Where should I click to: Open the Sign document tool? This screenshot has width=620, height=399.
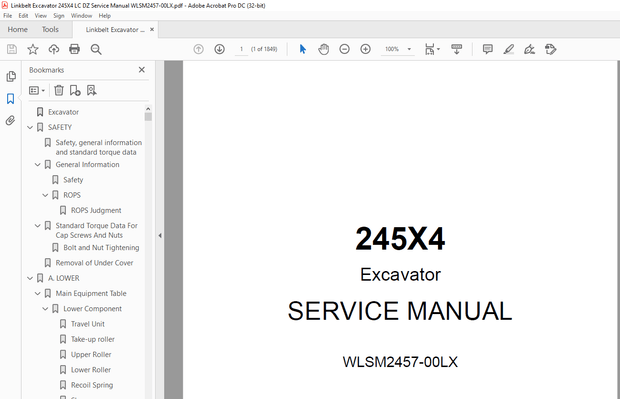tap(529, 49)
